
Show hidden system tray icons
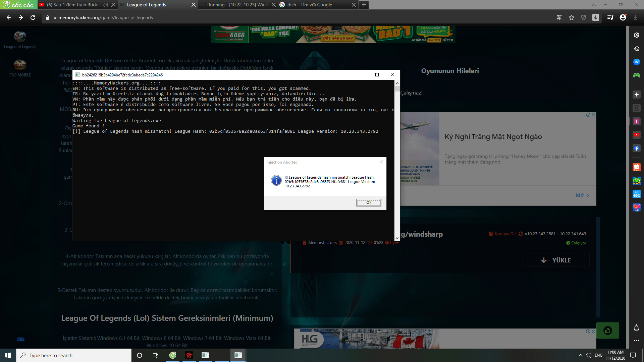(580, 355)
